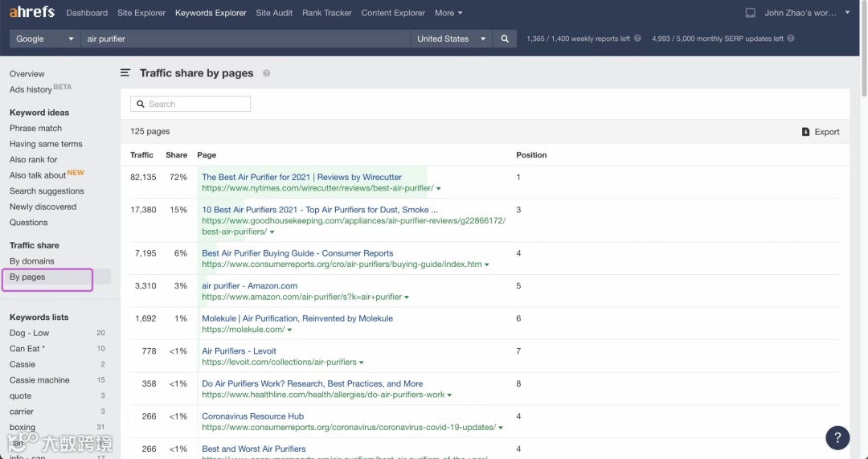Switch to Rank Tracker tab
868x459 pixels.
(x=327, y=13)
